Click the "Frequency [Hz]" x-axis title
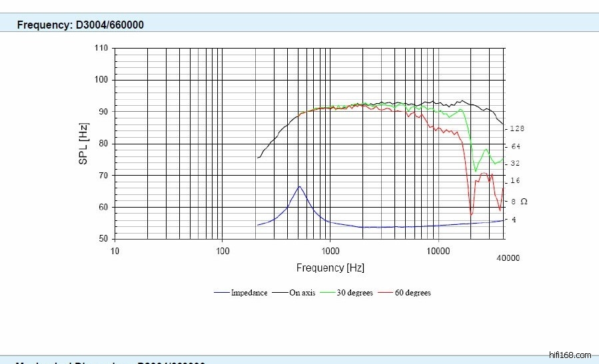This screenshot has width=599, height=364. [330, 268]
